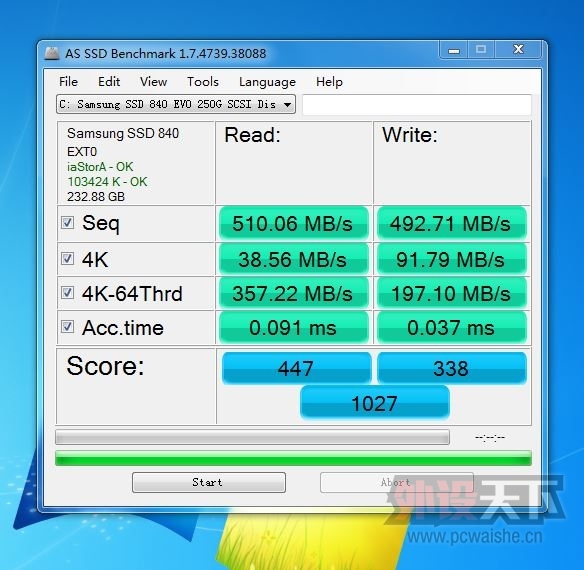Click the 103424 K - OK alignment status
Image resolution: width=584 pixels, height=570 pixels.
coord(107,181)
